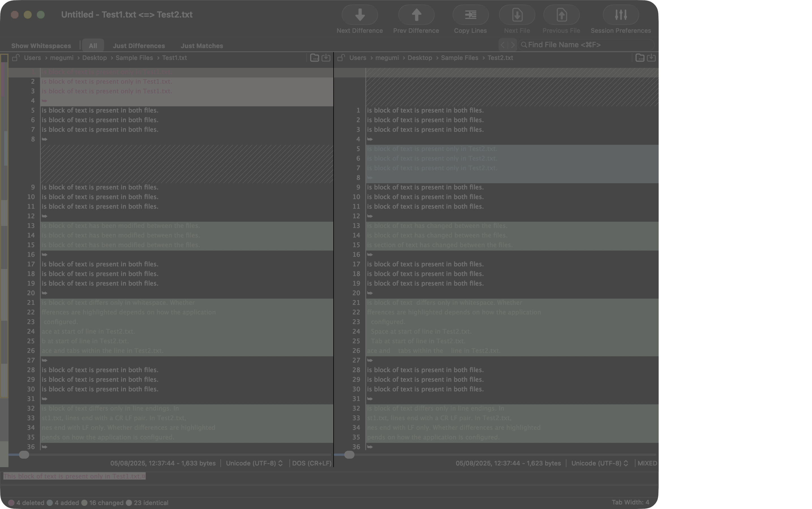Image resolution: width=812 pixels, height=509 pixels.
Task: Save the Test2.txt pane file
Action: click(x=651, y=58)
